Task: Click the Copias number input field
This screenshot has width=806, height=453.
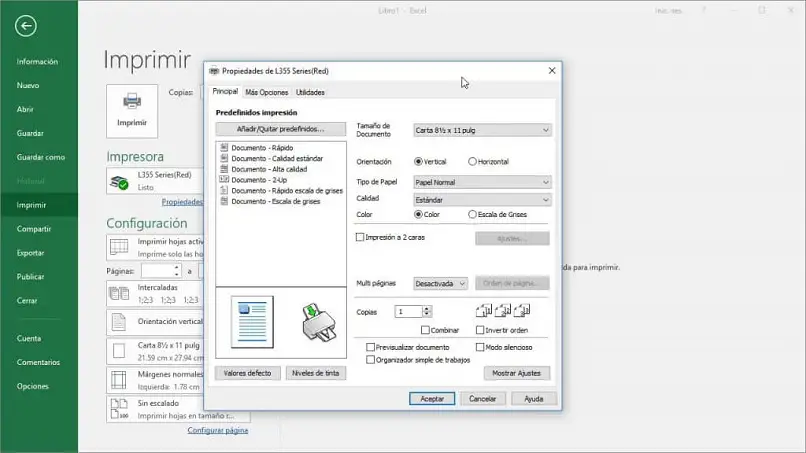Action: click(409, 312)
